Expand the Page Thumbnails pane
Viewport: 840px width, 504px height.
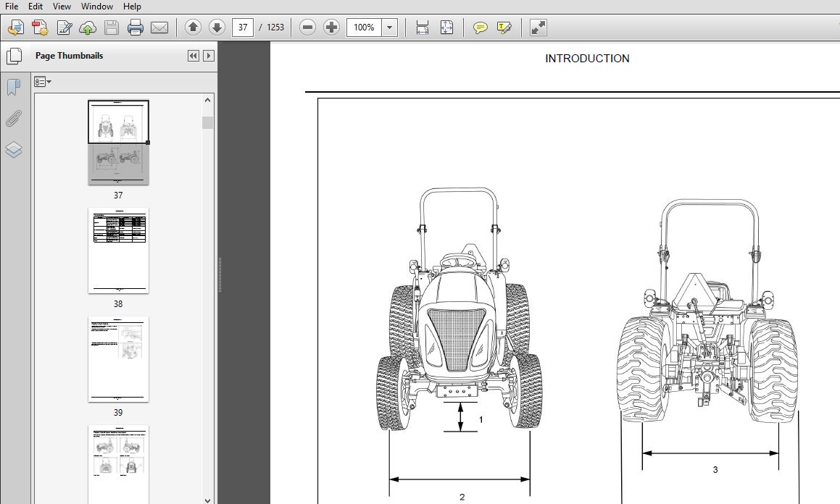(x=209, y=56)
